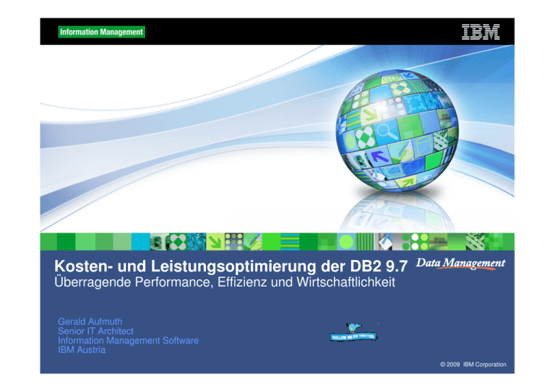Click the subtitle Überragende Performance line
Image resolution: width=555 pixels, height=392 pixels.
[225, 282]
